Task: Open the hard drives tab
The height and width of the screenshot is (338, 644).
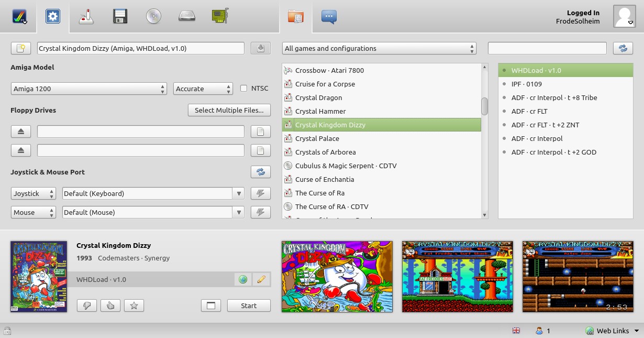Action: 187,17
